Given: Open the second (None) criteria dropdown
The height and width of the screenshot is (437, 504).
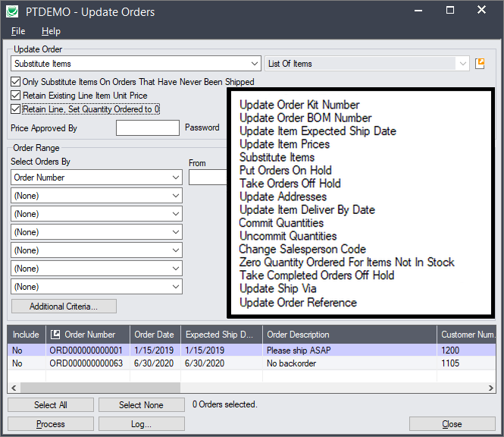Looking at the screenshot, I should 176,214.
